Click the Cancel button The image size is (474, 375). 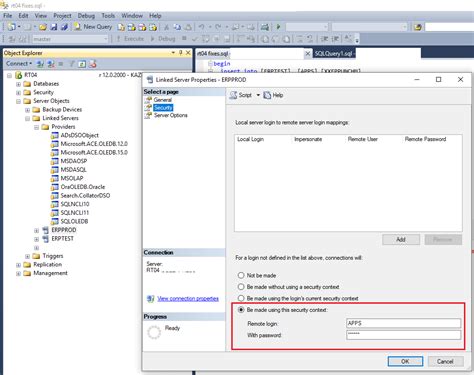click(x=445, y=361)
